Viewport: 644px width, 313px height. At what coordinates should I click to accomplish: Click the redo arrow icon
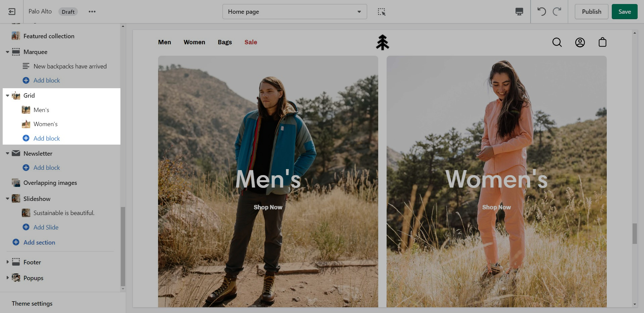click(557, 12)
